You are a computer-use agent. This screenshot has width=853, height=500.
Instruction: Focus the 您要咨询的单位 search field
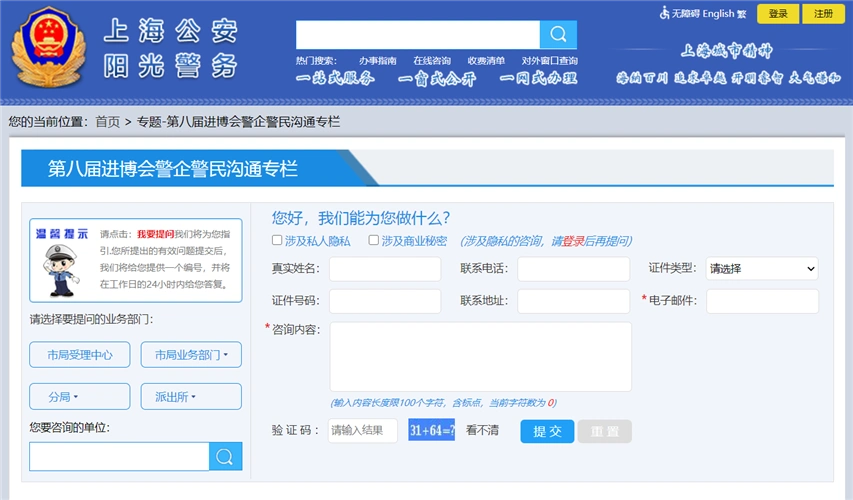(x=119, y=456)
